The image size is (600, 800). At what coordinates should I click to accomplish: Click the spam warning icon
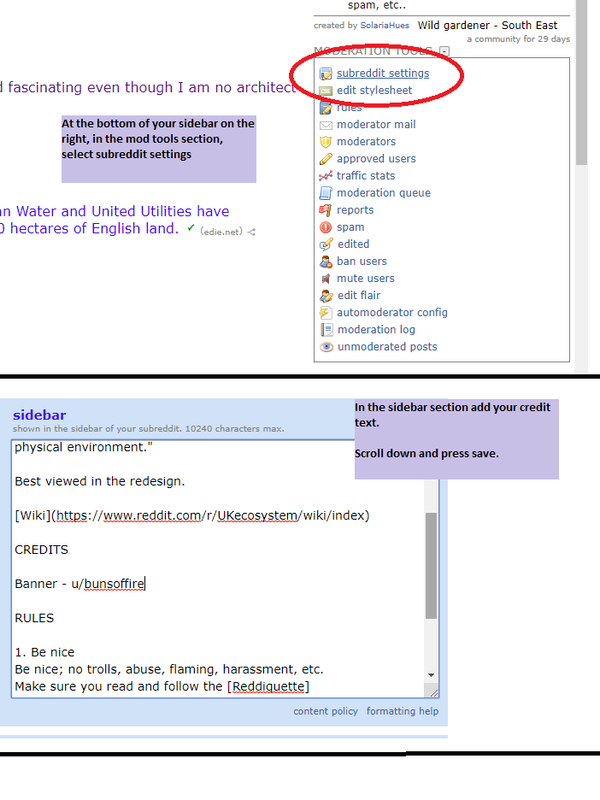click(326, 227)
